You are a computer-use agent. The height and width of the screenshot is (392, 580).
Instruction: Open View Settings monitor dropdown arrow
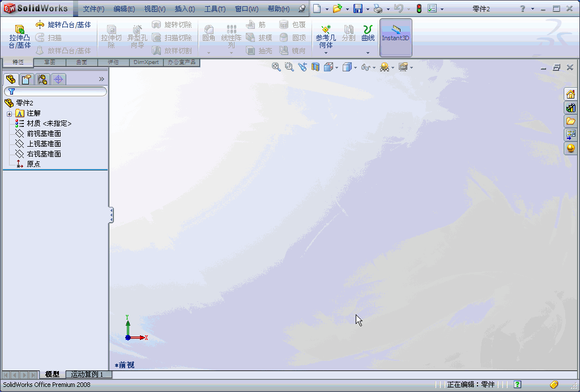click(x=411, y=67)
